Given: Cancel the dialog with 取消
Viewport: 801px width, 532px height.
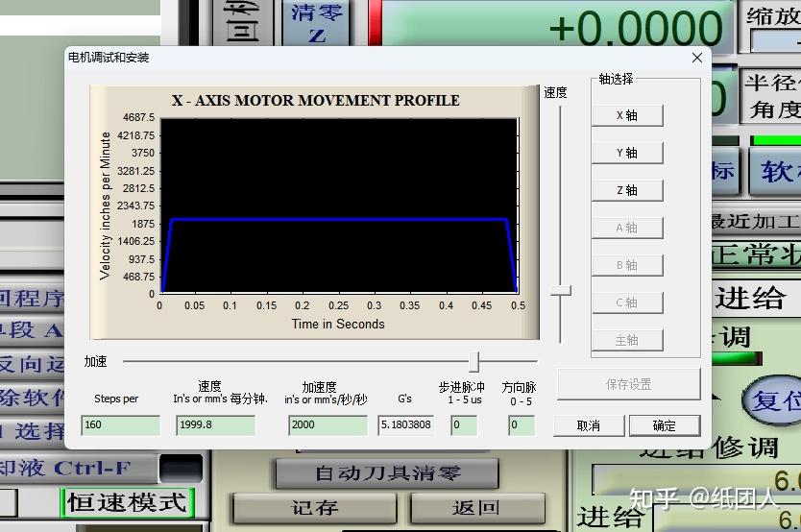Looking at the screenshot, I should click(589, 425).
